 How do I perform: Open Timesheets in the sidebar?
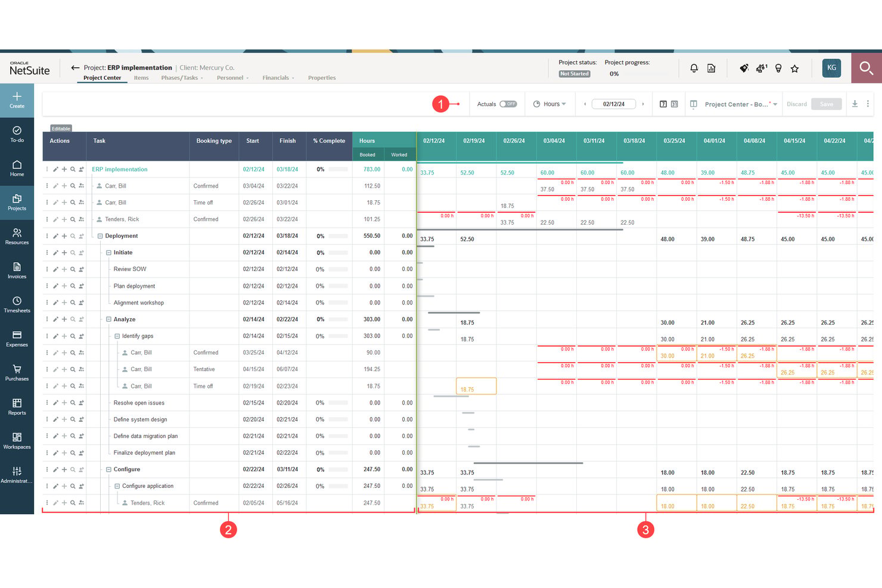coord(17,304)
